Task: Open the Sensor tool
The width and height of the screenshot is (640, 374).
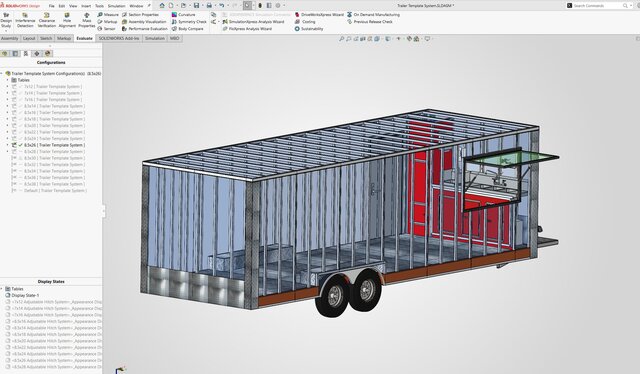Action: pos(107,29)
